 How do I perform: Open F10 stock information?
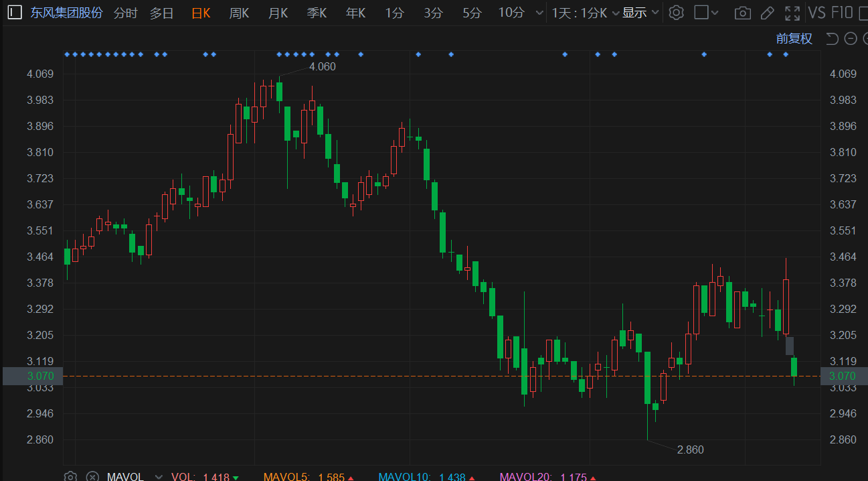coord(841,12)
